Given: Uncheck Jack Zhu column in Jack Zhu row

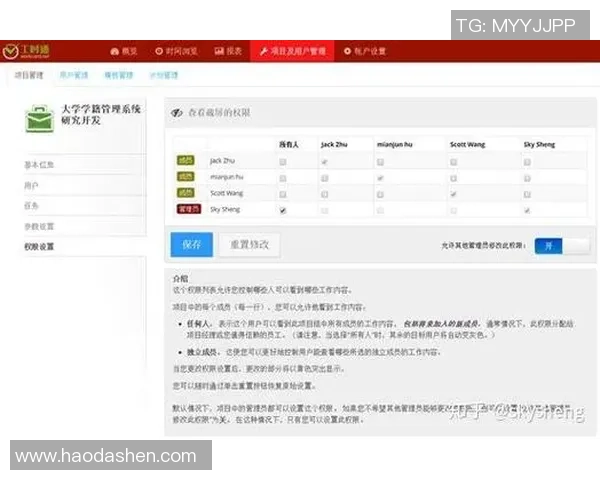Looking at the screenshot, I should point(324,162).
